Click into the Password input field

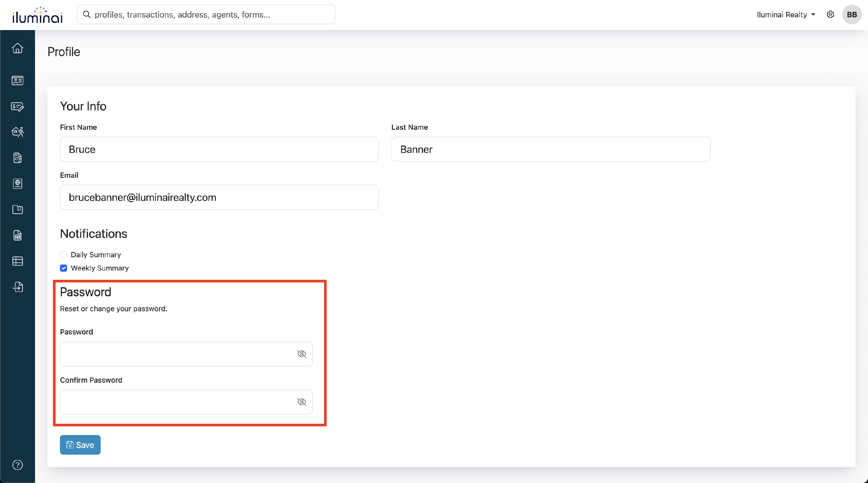click(186, 354)
